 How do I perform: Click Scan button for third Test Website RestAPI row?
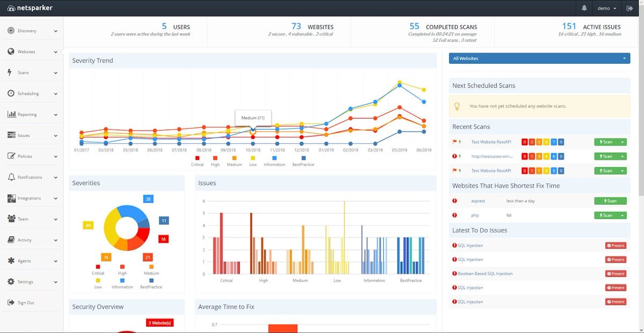coord(606,171)
